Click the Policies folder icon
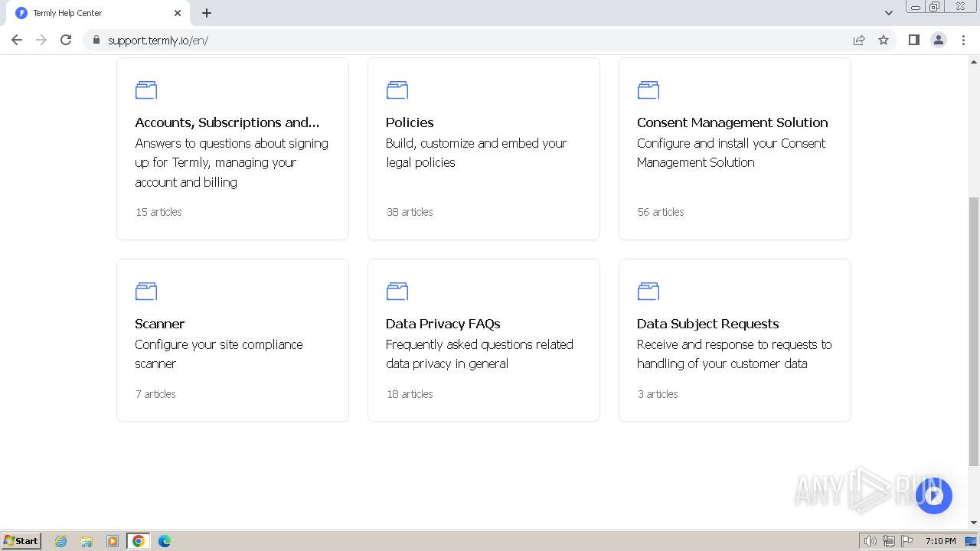Viewport: 980px width, 551px height. (397, 90)
